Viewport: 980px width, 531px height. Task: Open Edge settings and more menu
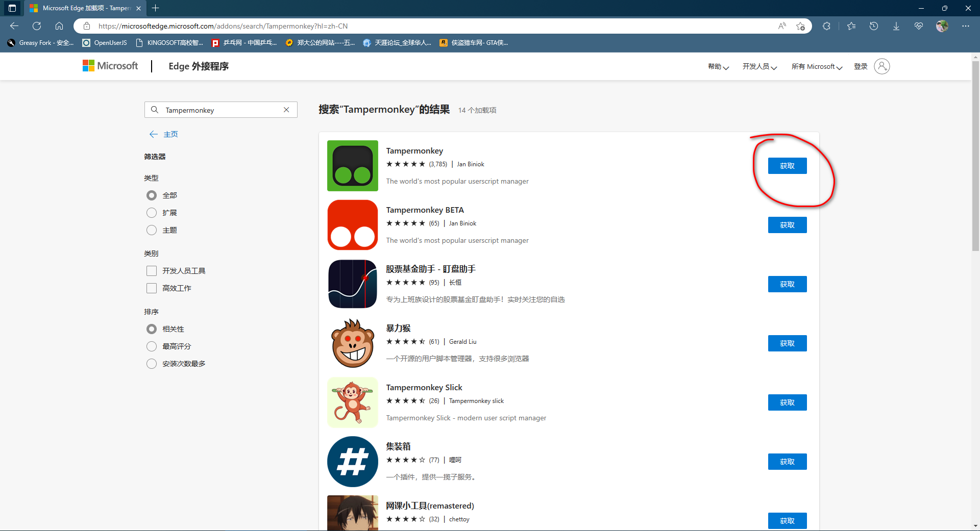tap(966, 26)
